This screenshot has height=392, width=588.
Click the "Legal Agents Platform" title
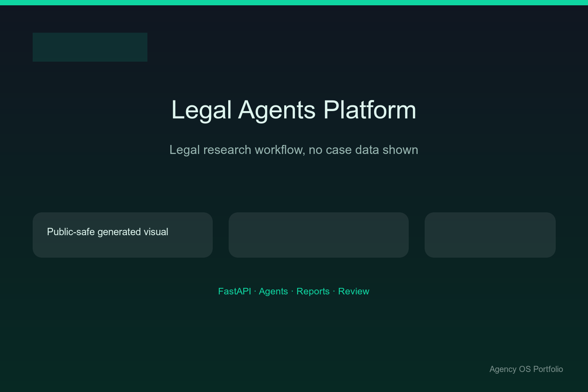294,110
